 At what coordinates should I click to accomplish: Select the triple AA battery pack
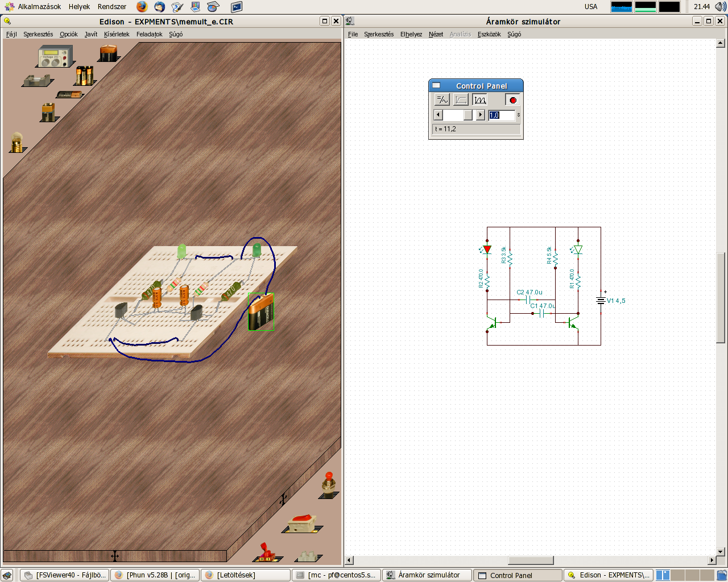(x=84, y=75)
